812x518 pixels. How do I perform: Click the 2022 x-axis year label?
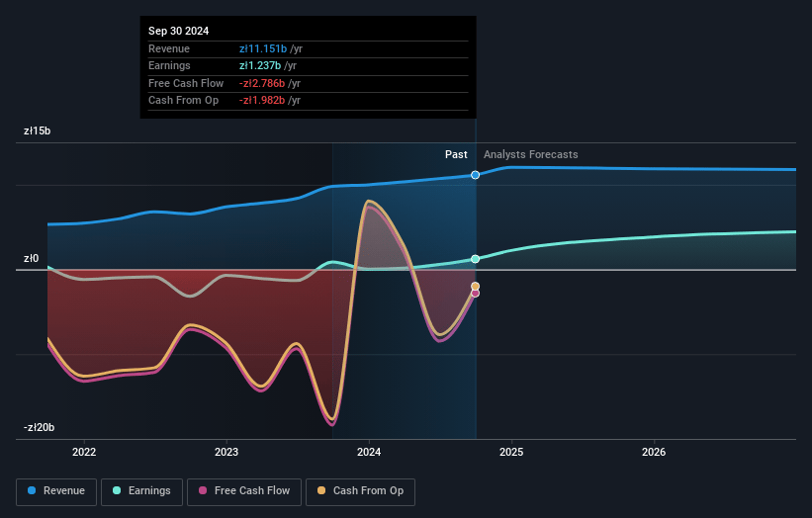[84, 452]
